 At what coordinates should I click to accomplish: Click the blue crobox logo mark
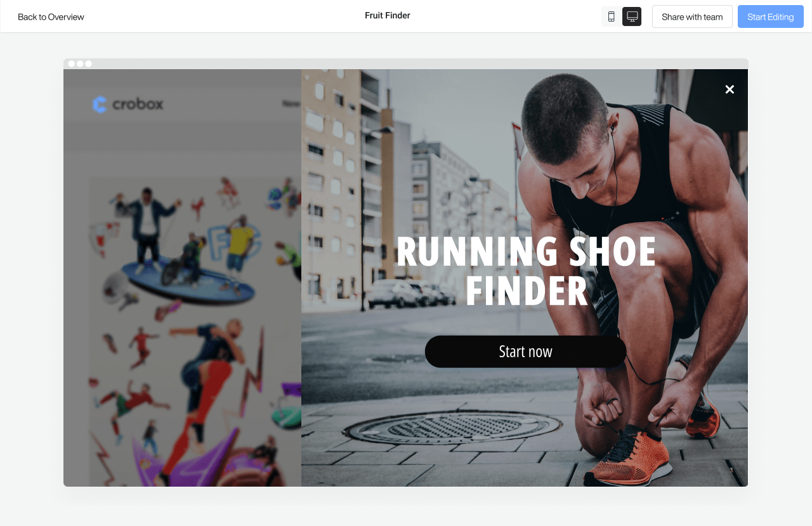[x=100, y=103]
